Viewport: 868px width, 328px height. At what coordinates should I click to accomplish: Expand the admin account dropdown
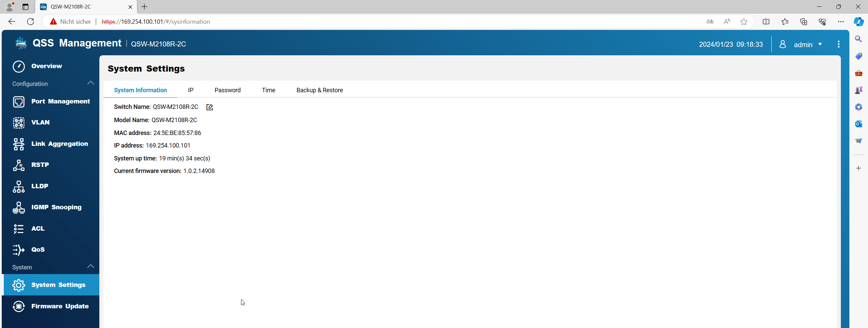820,44
